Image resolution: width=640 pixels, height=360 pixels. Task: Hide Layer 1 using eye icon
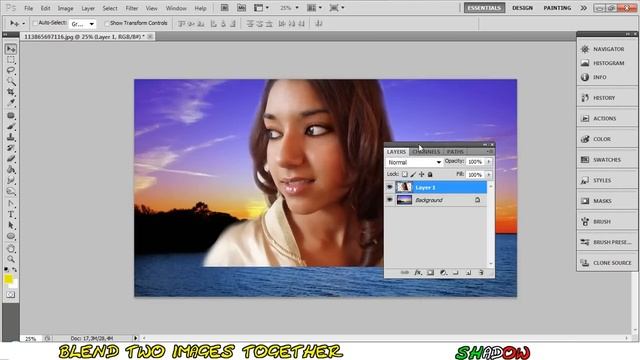coord(390,187)
